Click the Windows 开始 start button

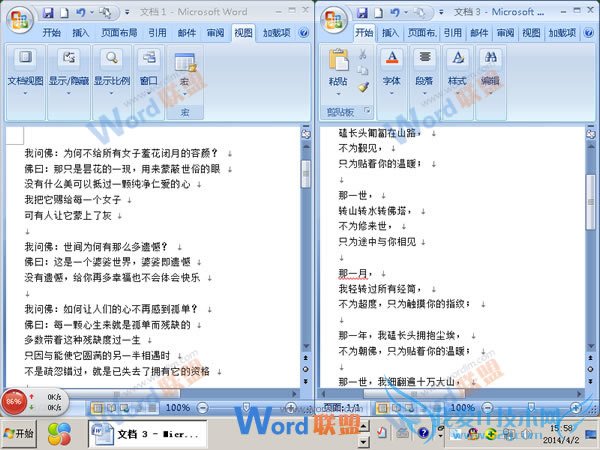pyautogui.click(x=18, y=434)
